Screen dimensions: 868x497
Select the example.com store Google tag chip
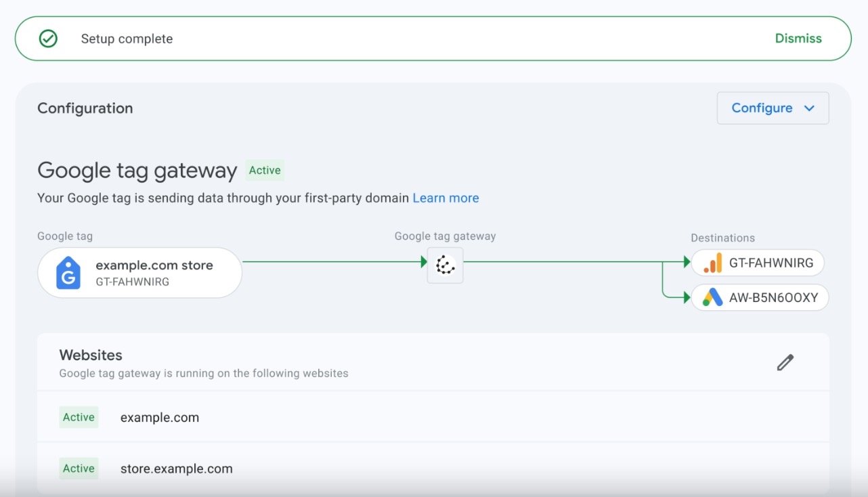click(139, 273)
